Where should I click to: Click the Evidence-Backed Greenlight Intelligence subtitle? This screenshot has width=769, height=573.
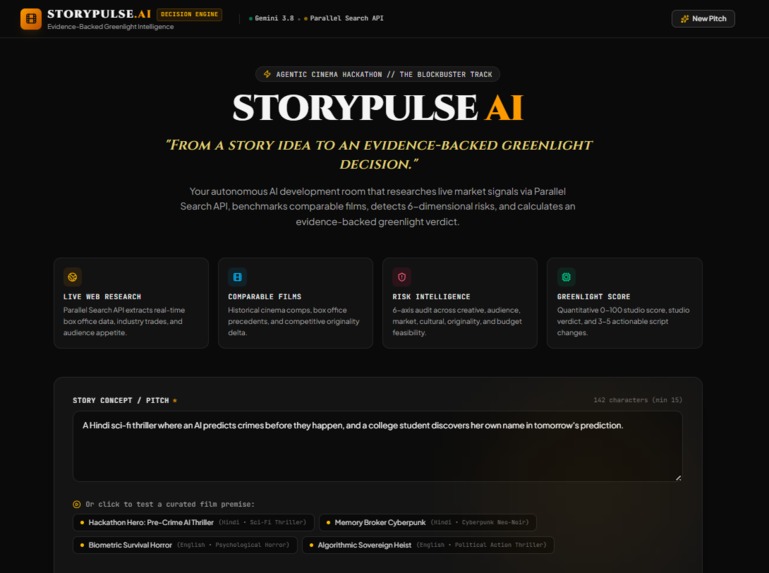coord(110,26)
